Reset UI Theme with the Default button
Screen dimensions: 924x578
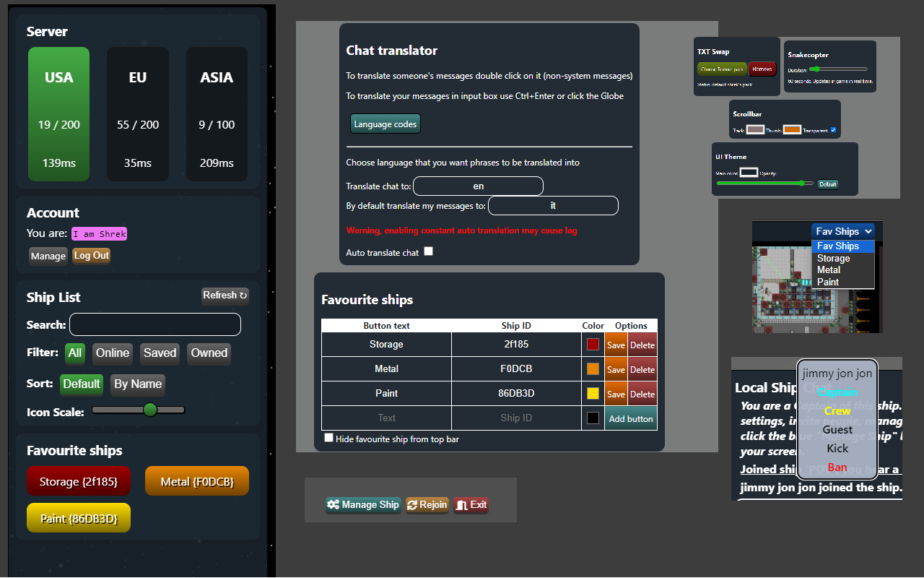pyautogui.click(x=828, y=184)
